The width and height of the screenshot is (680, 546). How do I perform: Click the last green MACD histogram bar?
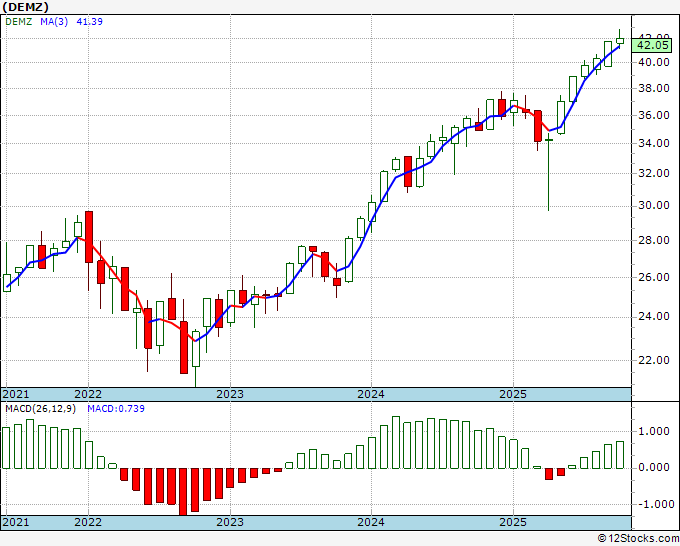point(620,455)
